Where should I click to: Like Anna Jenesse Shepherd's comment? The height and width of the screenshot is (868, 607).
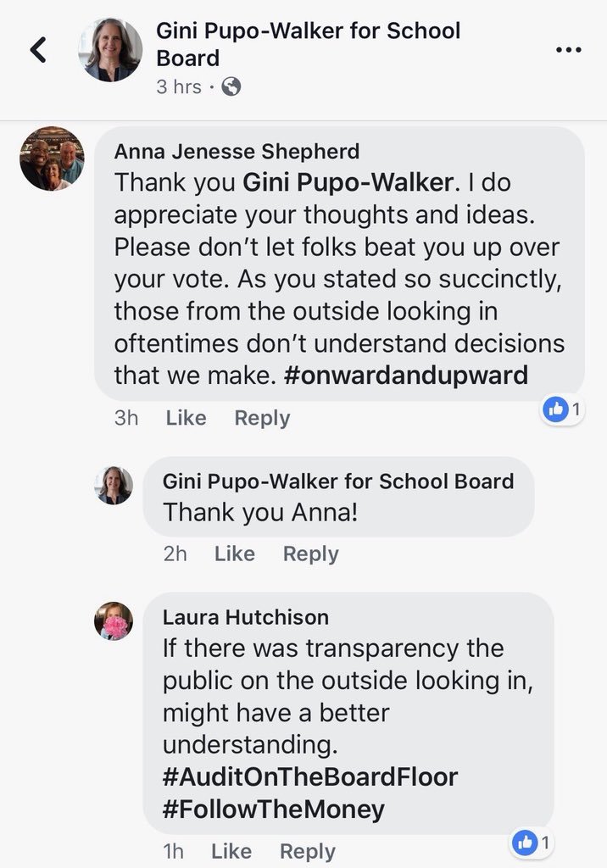pyautogui.click(x=187, y=418)
